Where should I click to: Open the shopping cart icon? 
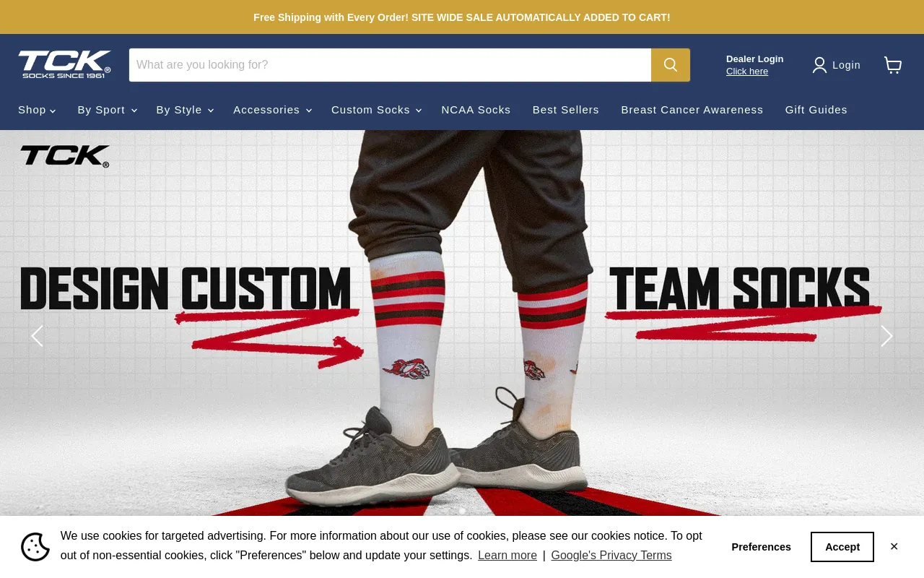pyautogui.click(x=893, y=65)
